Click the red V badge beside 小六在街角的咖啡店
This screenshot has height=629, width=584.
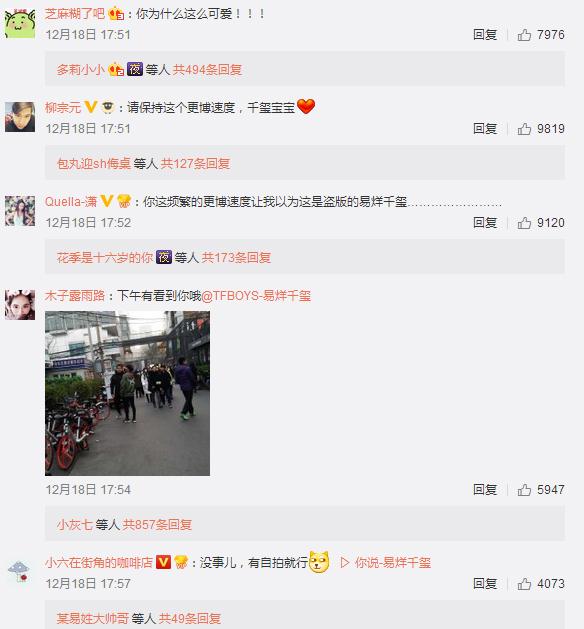[x=163, y=562]
